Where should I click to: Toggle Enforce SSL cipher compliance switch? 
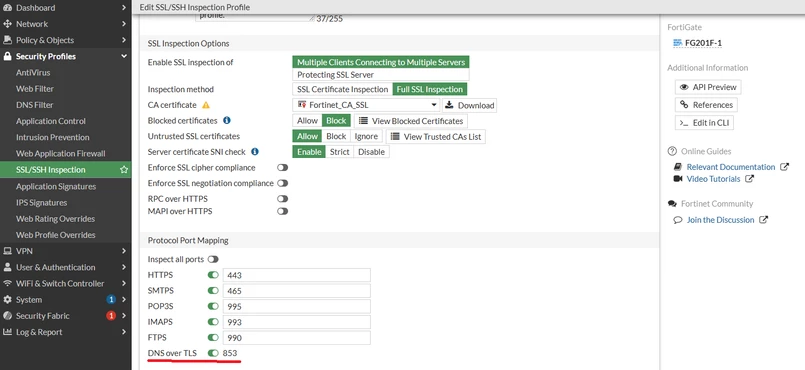coord(282,167)
